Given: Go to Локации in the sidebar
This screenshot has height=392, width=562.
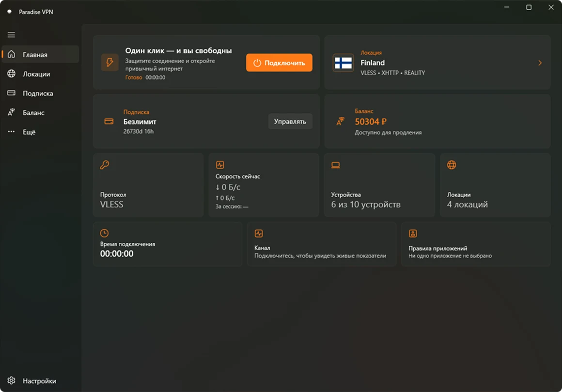Looking at the screenshot, I should 40,74.
